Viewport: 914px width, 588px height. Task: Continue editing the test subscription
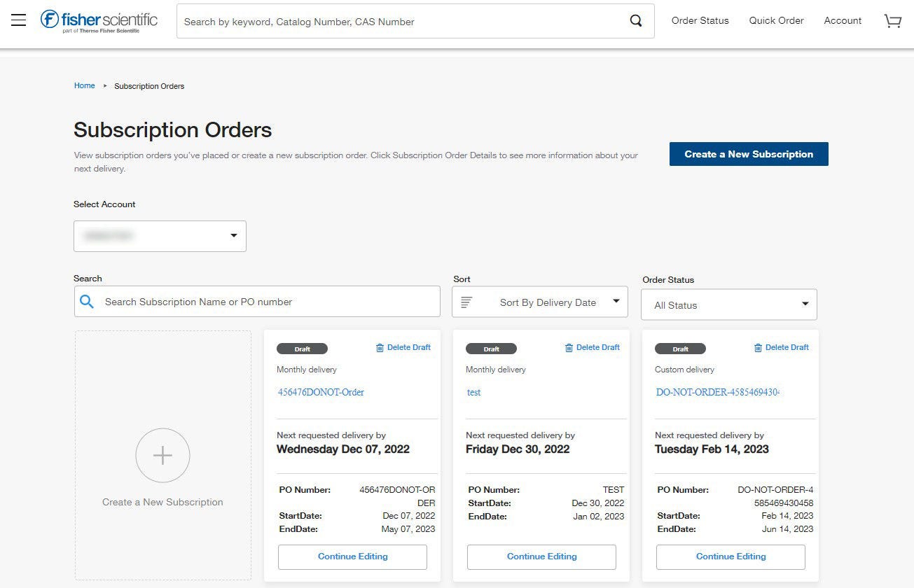coord(541,556)
